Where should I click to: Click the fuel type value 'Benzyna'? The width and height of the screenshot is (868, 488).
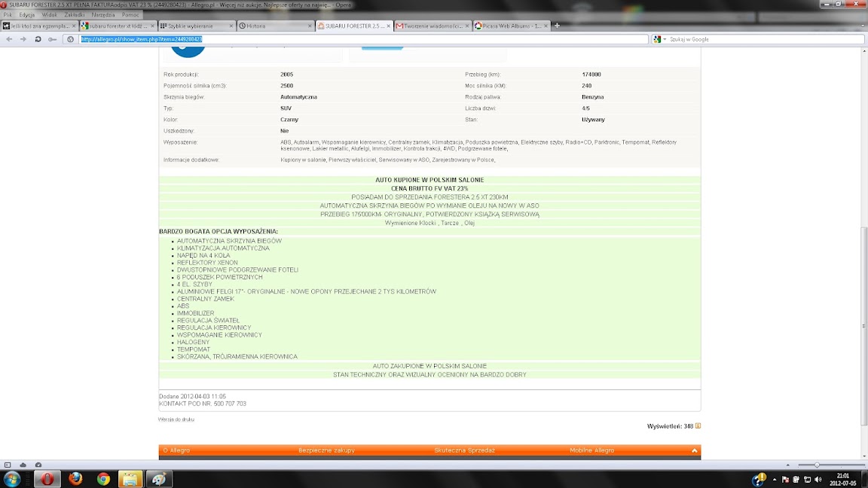pyautogui.click(x=592, y=97)
